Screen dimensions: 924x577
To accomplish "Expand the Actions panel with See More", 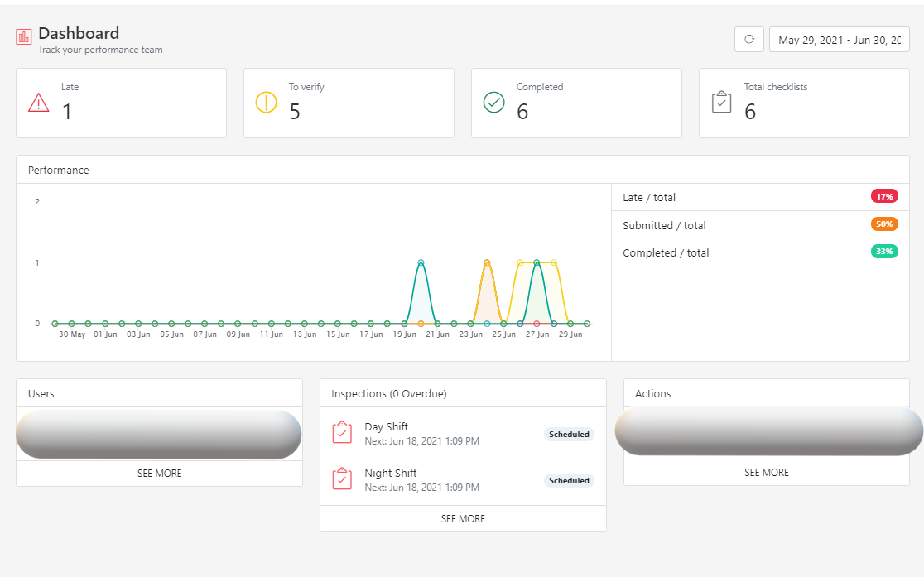I will coord(766,472).
